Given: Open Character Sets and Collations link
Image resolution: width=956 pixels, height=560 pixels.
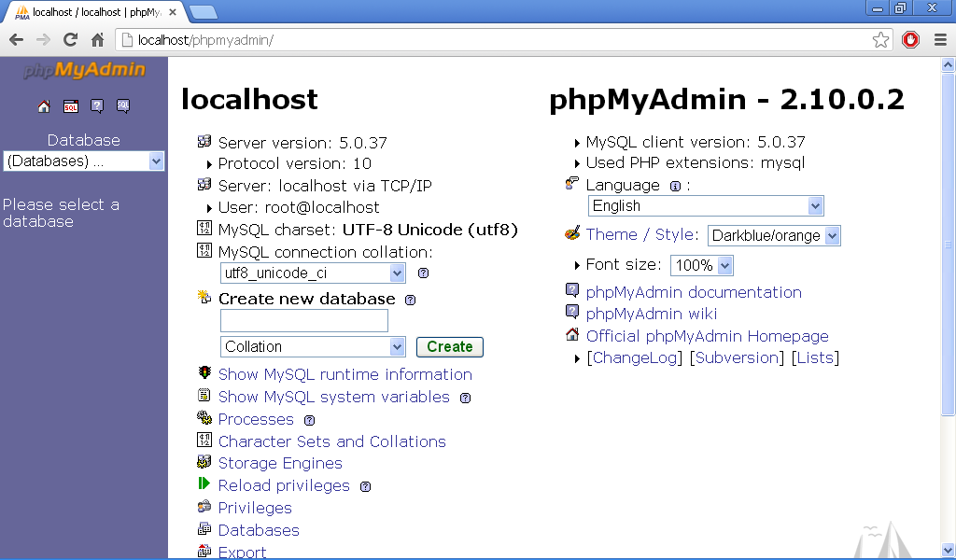Looking at the screenshot, I should pos(332,441).
